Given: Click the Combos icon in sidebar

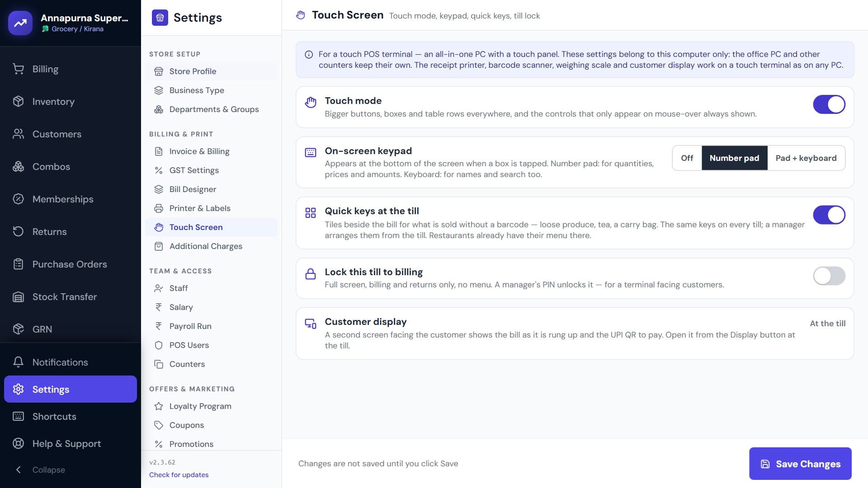Looking at the screenshot, I should pyautogui.click(x=18, y=167).
